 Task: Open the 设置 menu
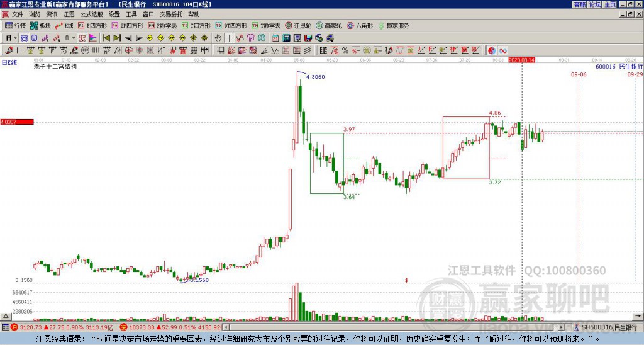114,14
